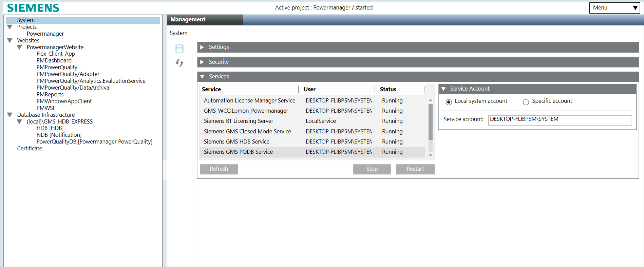The width and height of the screenshot is (644, 267).
Task: Click the SIEMENS logo
Action: [x=33, y=8]
